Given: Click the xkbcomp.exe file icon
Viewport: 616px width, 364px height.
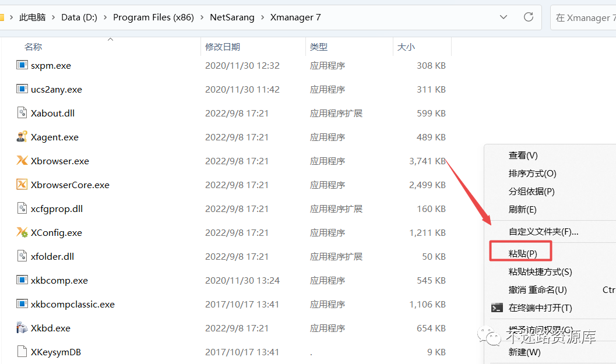Looking at the screenshot, I should (x=22, y=280).
